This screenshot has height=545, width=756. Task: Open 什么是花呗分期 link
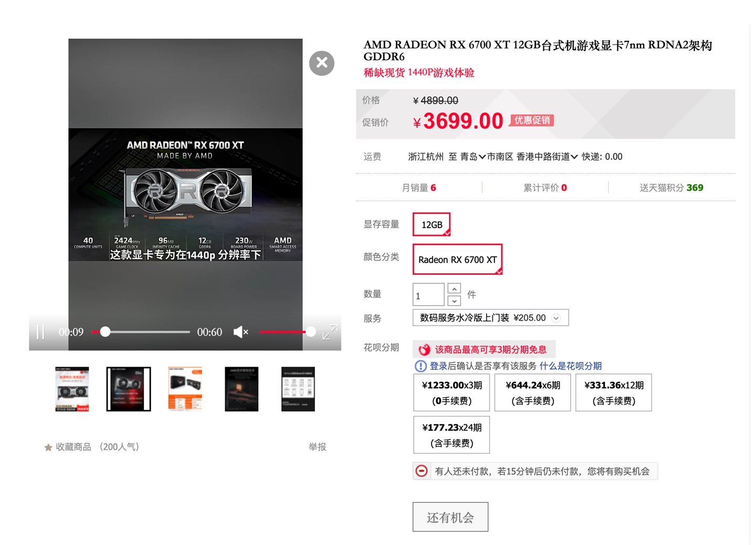pyautogui.click(x=570, y=366)
